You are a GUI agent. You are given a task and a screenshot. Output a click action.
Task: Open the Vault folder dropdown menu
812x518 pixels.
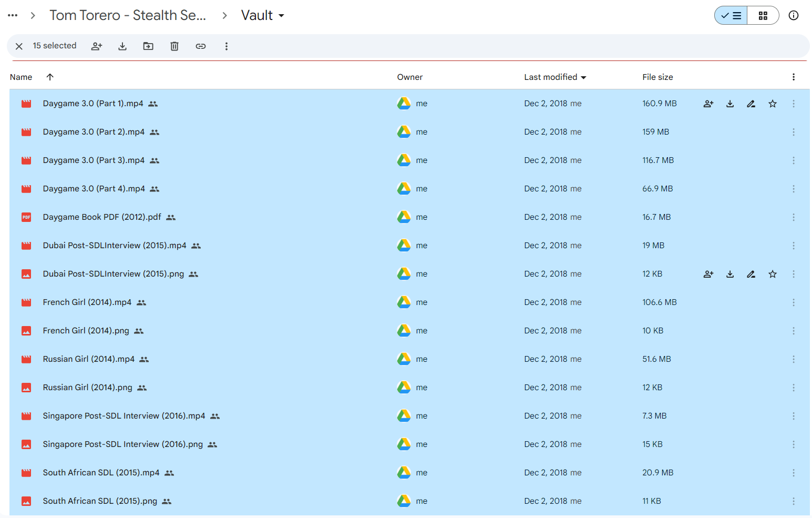pyautogui.click(x=263, y=15)
